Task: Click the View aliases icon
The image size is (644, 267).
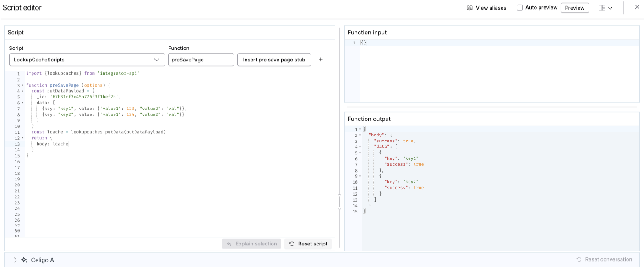Action: click(x=469, y=8)
